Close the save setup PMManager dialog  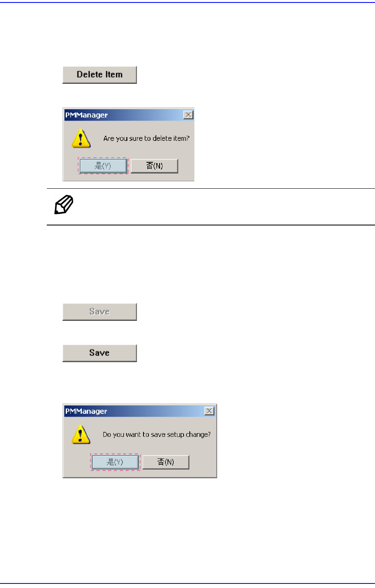[x=210, y=411]
